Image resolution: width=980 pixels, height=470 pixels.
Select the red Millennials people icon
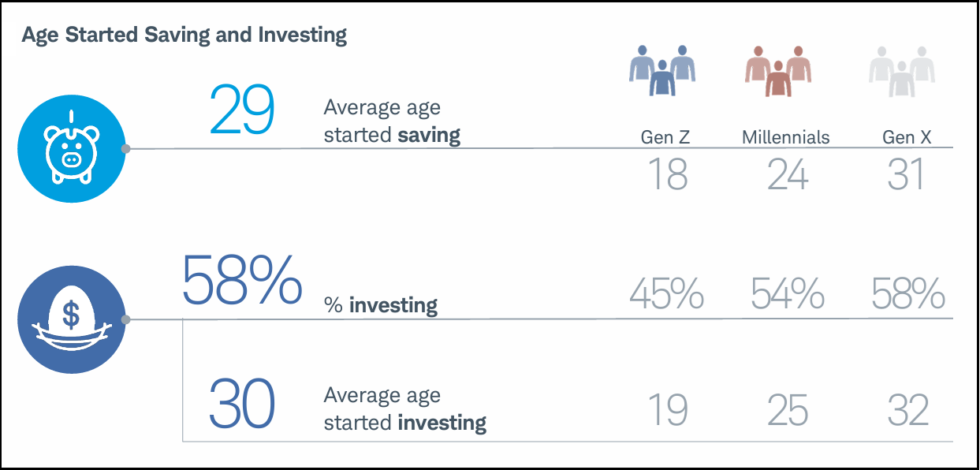pyautogui.click(x=778, y=71)
